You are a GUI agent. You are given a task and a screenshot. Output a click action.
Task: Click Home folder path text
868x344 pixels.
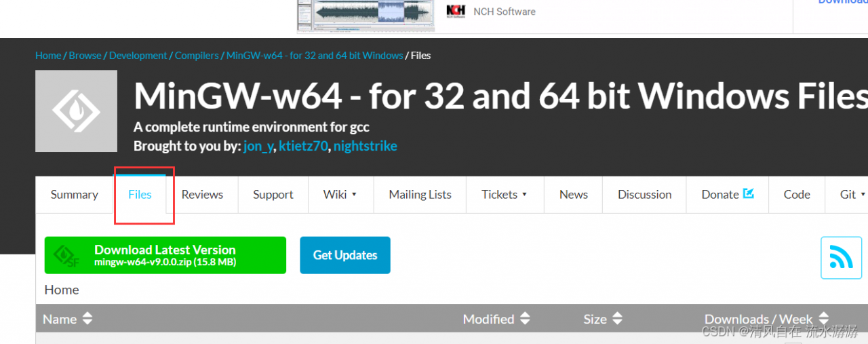62,290
